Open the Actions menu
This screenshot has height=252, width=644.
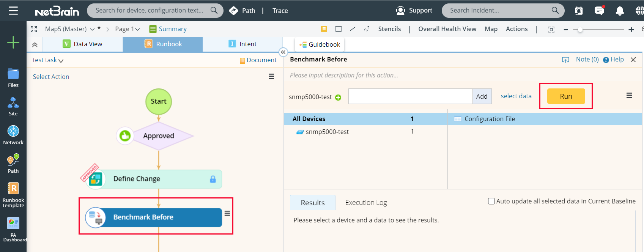516,29
